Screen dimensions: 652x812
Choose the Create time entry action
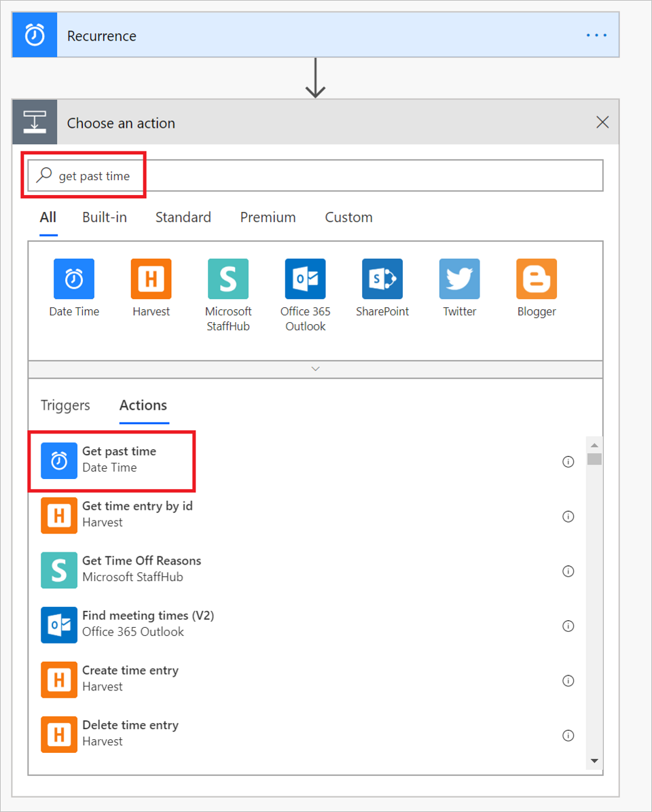pos(130,678)
